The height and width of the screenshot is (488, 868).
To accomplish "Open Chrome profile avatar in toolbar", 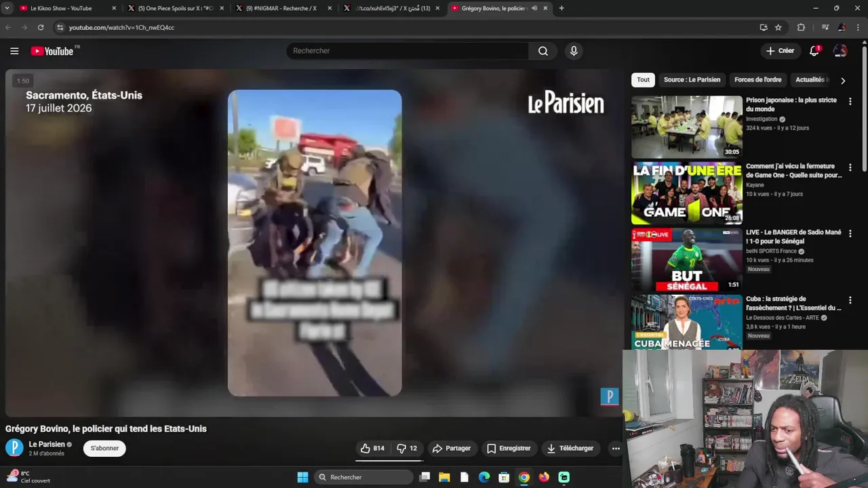I will click(x=842, y=27).
